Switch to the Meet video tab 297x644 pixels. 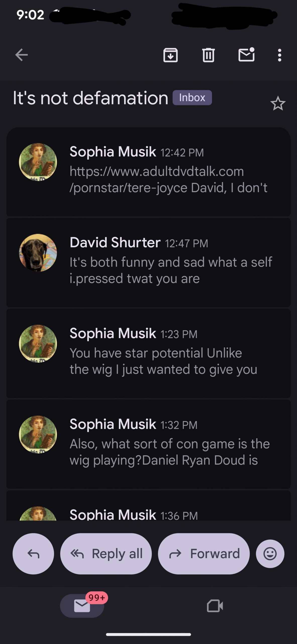coord(215,606)
